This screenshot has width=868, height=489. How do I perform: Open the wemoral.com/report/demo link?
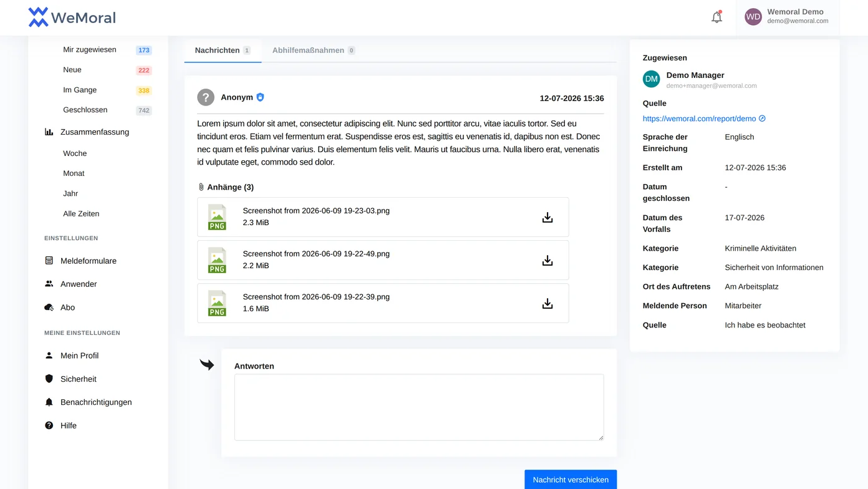tap(699, 119)
